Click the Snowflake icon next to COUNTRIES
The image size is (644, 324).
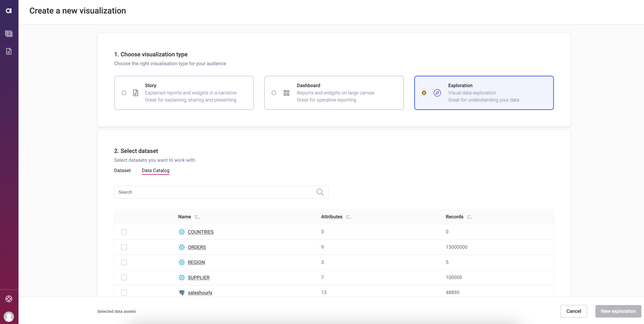point(182,232)
